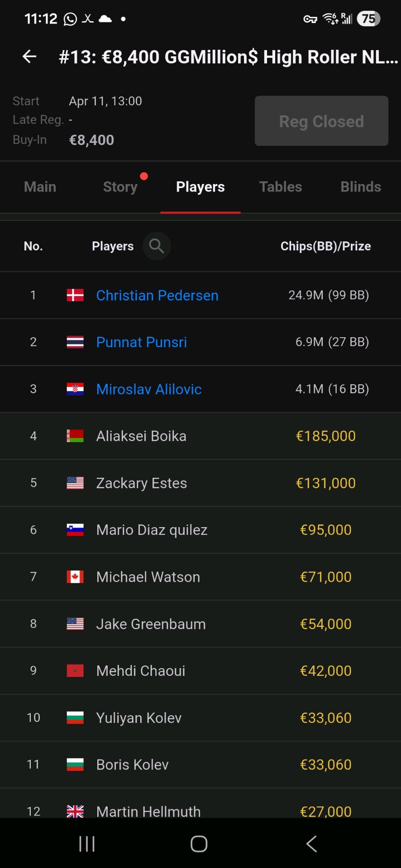Image resolution: width=401 pixels, height=868 pixels.
Task: Switch to the Main tab
Action: 40,187
